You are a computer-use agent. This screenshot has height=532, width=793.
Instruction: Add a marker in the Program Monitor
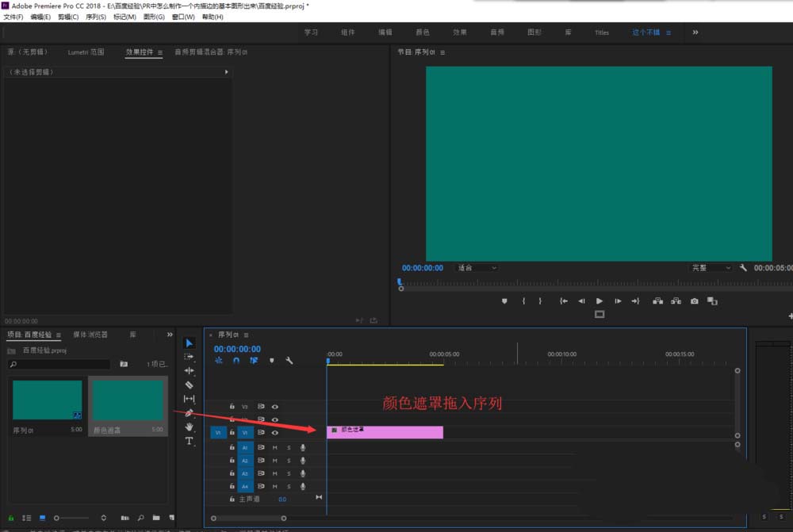pos(504,301)
